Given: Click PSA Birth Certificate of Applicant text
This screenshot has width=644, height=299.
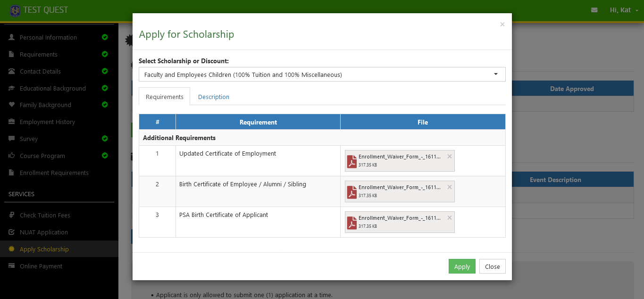Looking at the screenshot, I should click(224, 215).
